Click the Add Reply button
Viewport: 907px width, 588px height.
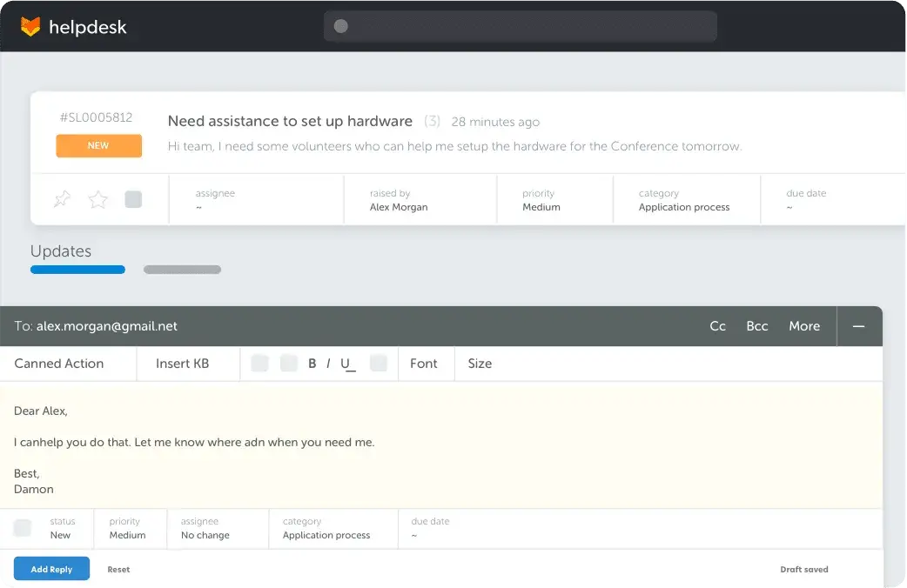[51, 569]
